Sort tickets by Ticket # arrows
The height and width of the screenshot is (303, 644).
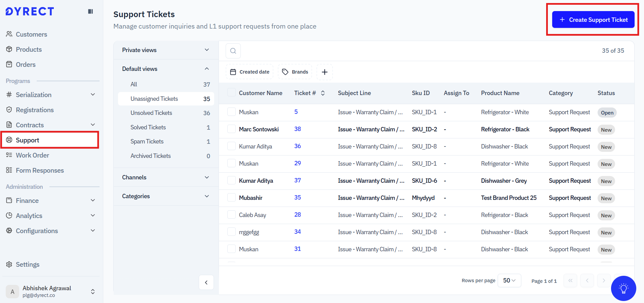point(323,93)
